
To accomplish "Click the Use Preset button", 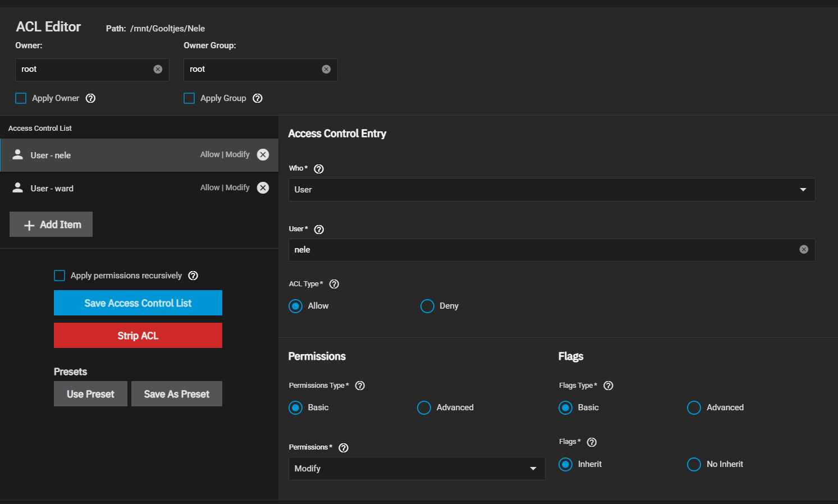I will pos(90,394).
